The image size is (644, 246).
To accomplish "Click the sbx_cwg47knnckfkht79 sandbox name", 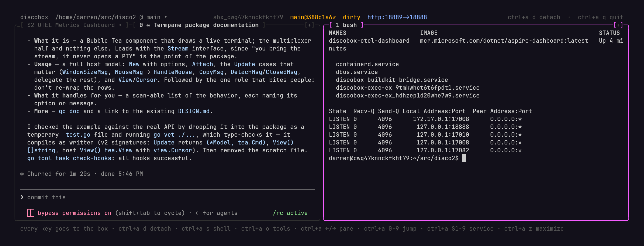I will (248, 17).
